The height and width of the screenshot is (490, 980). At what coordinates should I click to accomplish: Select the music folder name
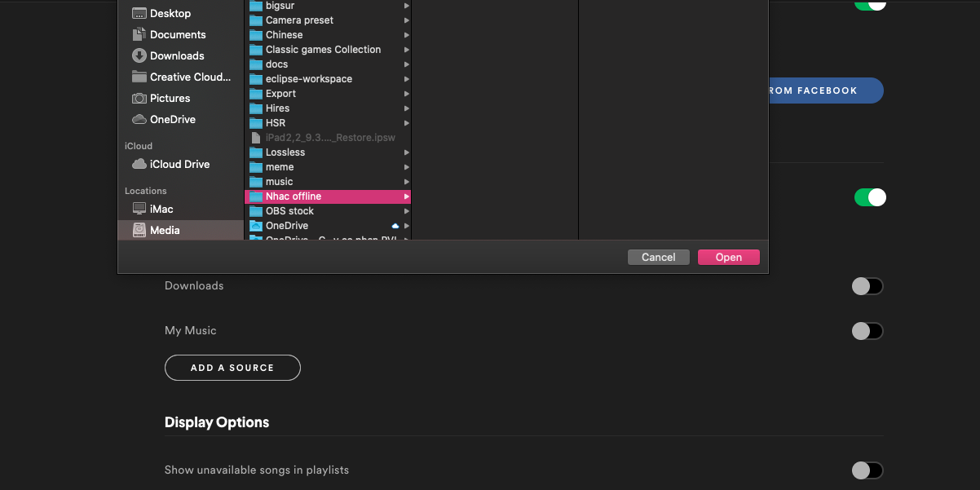pos(280,182)
